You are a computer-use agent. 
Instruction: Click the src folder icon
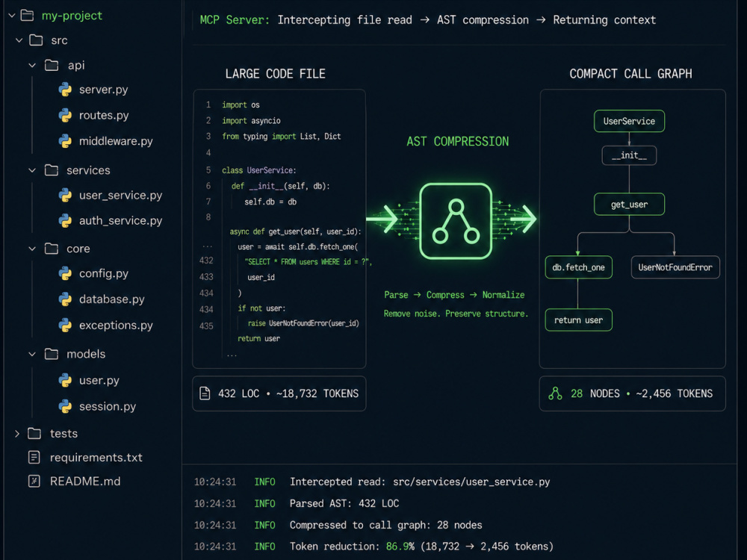[x=36, y=40]
